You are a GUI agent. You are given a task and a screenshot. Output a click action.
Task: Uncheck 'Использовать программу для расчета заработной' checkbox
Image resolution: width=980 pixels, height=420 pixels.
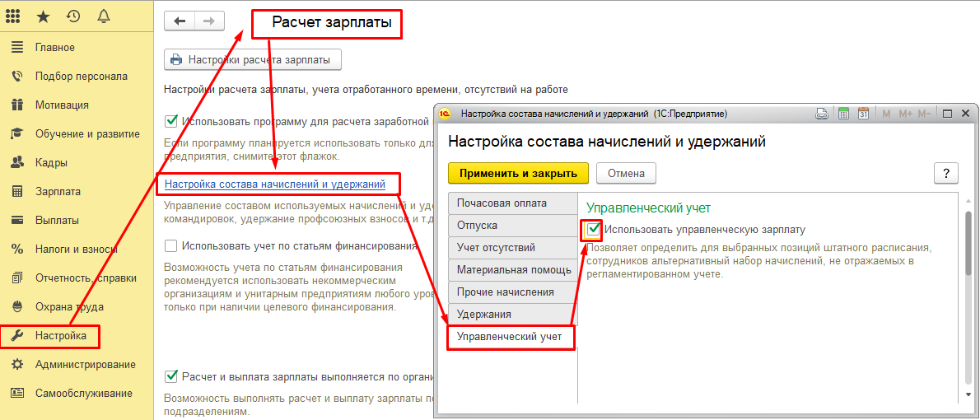click(171, 120)
